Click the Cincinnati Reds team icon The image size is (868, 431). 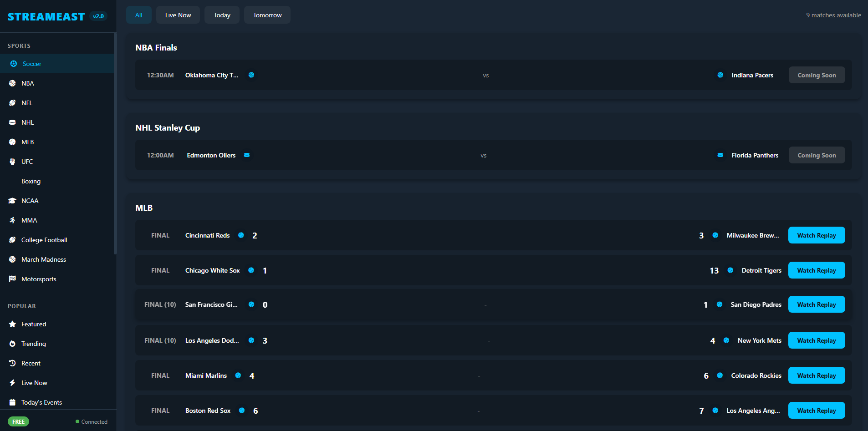tap(241, 235)
